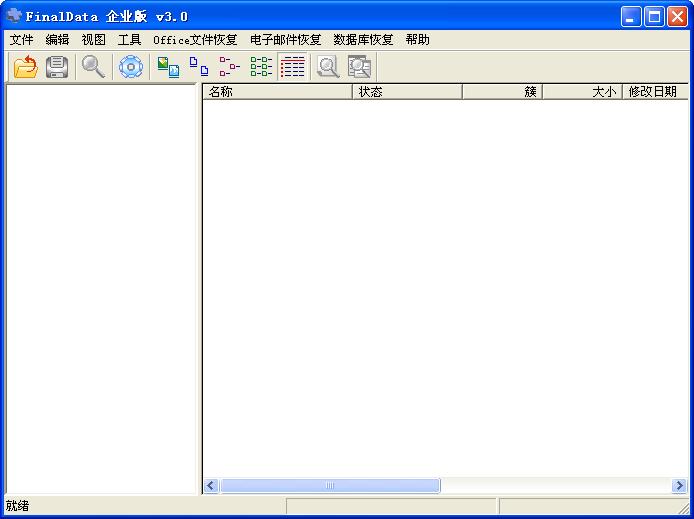The height and width of the screenshot is (519, 694).
Task: Select the green multi-column list icon
Action: click(261, 67)
